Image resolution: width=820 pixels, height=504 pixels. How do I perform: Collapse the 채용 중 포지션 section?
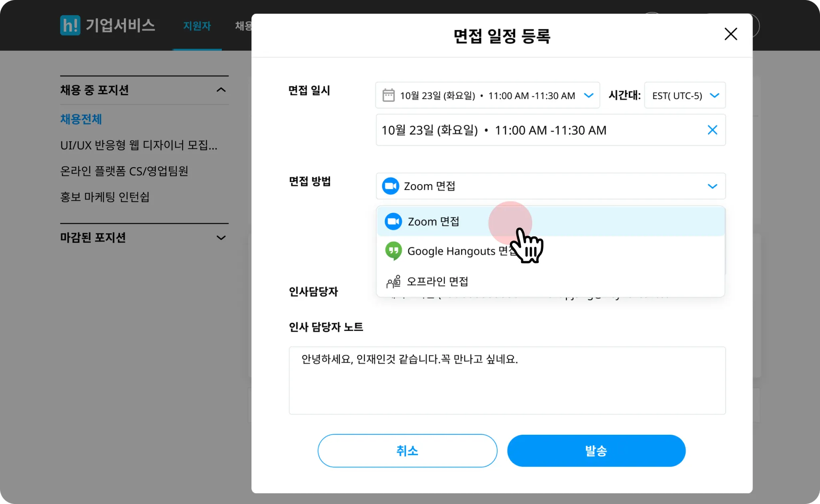pyautogui.click(x=221, y=90)
